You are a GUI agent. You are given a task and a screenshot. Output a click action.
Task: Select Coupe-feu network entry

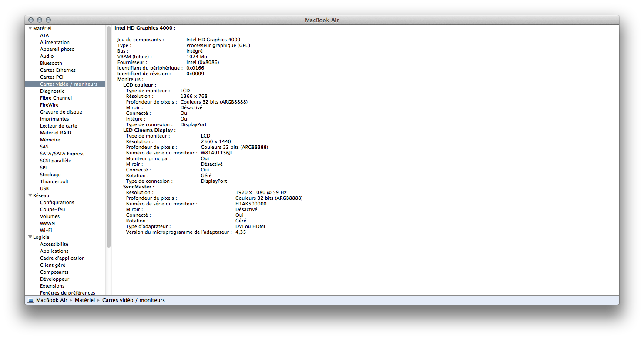click(x=53, y=209)
